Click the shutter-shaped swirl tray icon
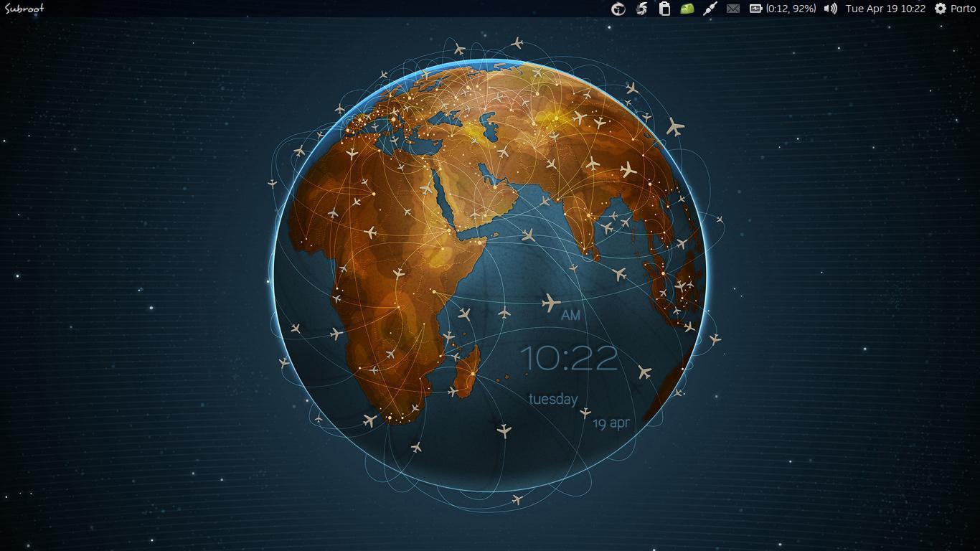 [641, 9]
